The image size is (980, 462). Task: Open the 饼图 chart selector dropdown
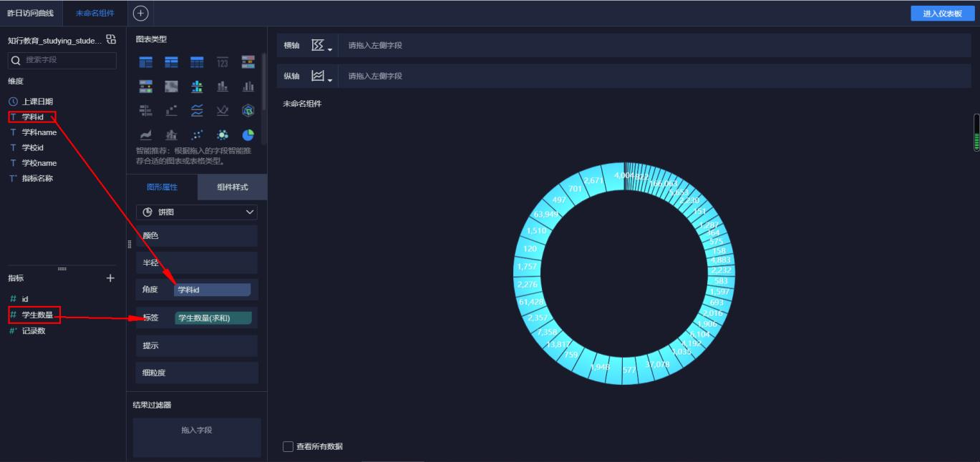pyautogui.click(x=196, y=212)
